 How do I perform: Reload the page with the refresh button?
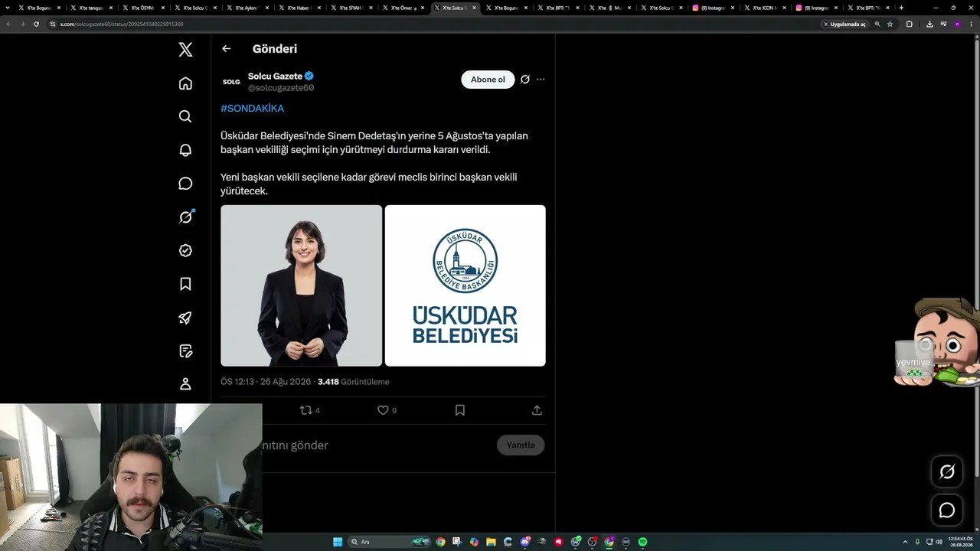pyautogui.click(x=36, y=24)
